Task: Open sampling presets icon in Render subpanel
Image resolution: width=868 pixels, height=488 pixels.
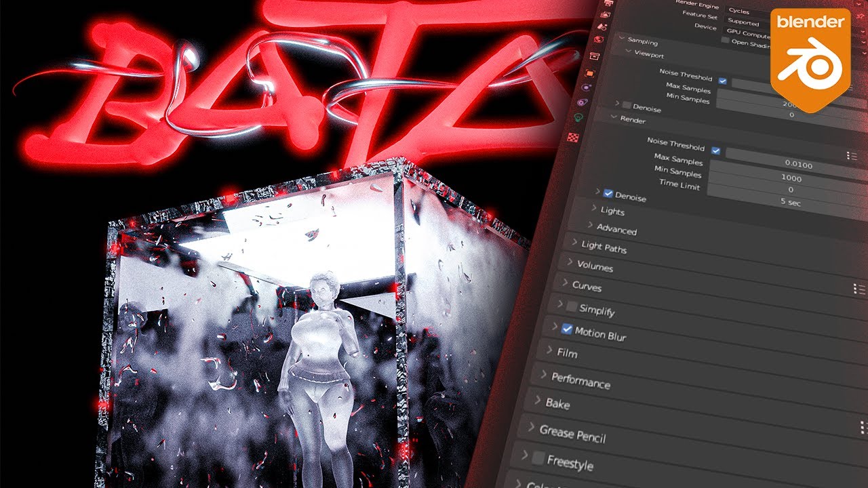Action: coord(852,156)
